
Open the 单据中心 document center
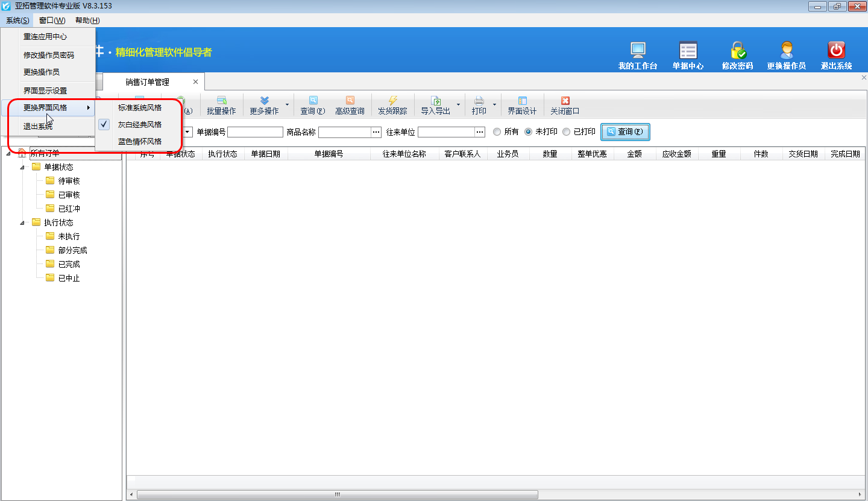pyautogui.click(x=688, y=51)
